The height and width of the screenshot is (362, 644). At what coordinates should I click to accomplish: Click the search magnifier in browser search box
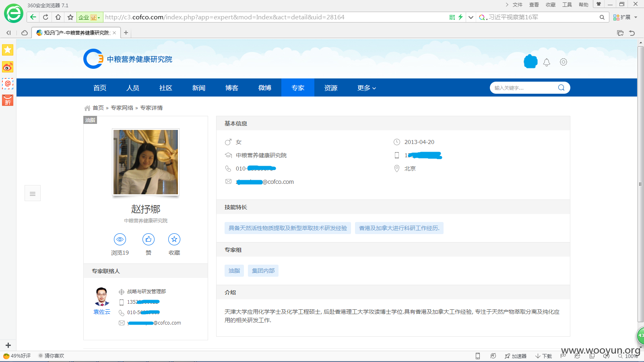click(x=602, y=17)
